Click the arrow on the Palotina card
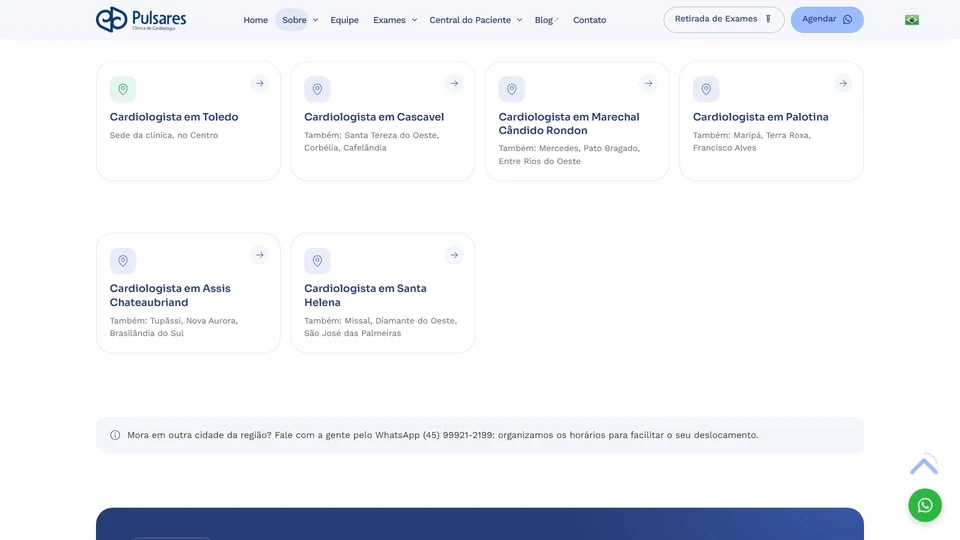 [x=843, y=83]
